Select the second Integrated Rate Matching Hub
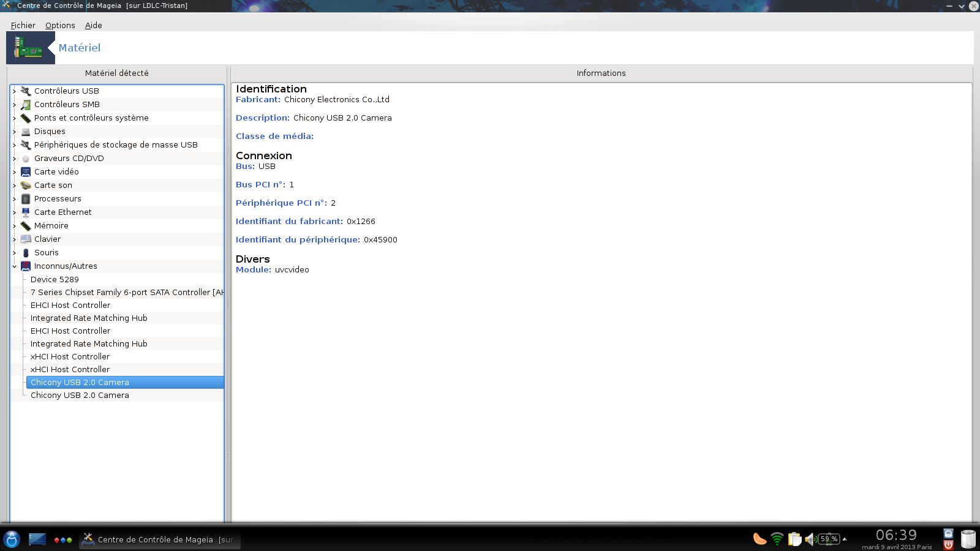The width and height of the screenshot is (980, 551). pos(125,344)
